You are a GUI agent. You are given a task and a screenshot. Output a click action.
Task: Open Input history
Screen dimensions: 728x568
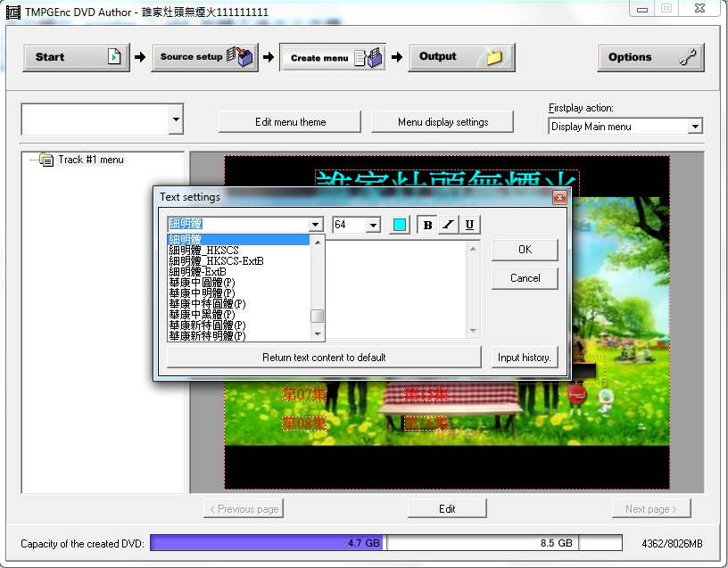[x=525, y=358]
